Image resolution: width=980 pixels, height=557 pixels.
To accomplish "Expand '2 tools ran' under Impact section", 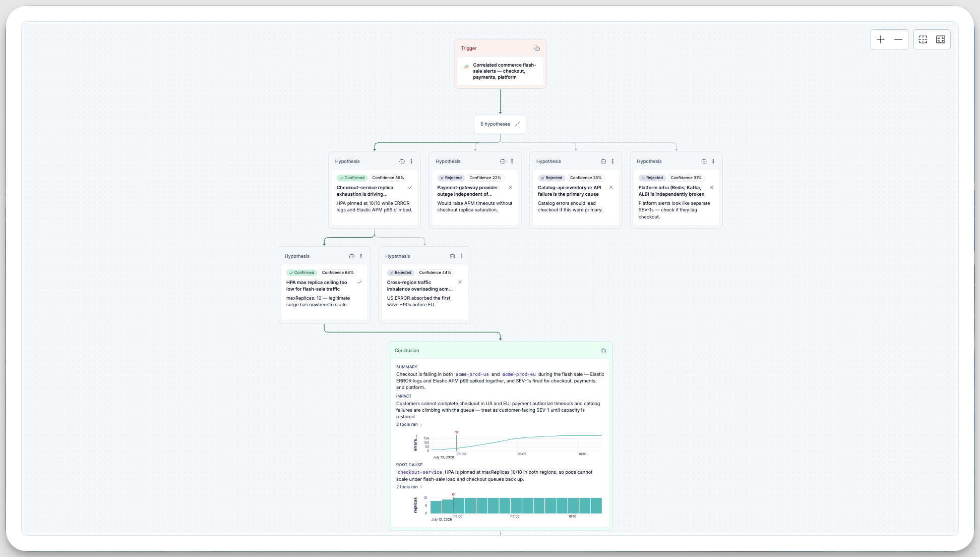I will click(x=409, y=424).
